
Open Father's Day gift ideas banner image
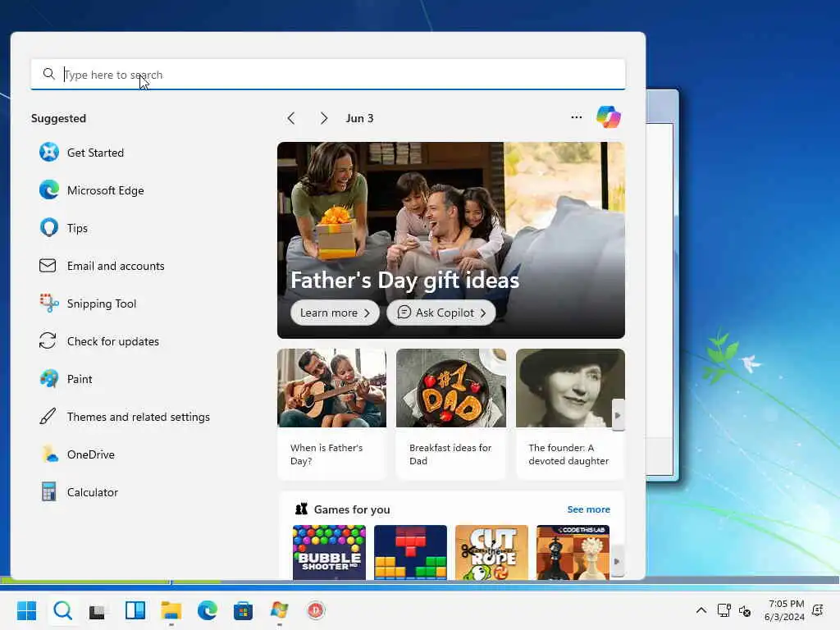[450, 240]
